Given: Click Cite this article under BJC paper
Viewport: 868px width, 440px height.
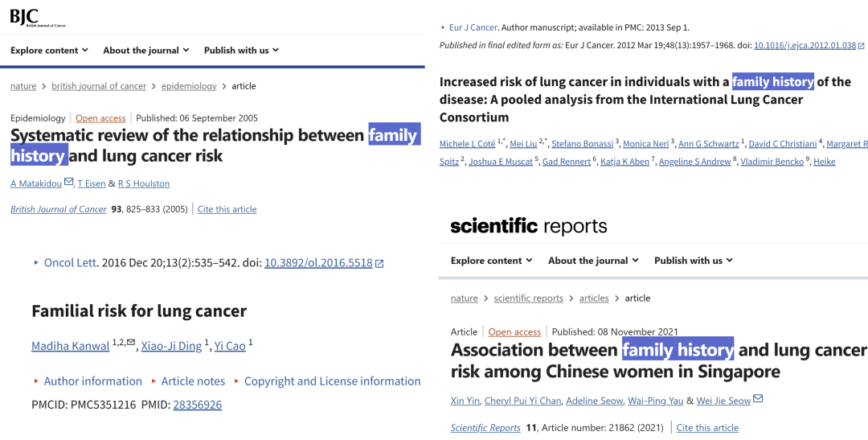Looking at the screenshot, I should (x=227, y=209).
